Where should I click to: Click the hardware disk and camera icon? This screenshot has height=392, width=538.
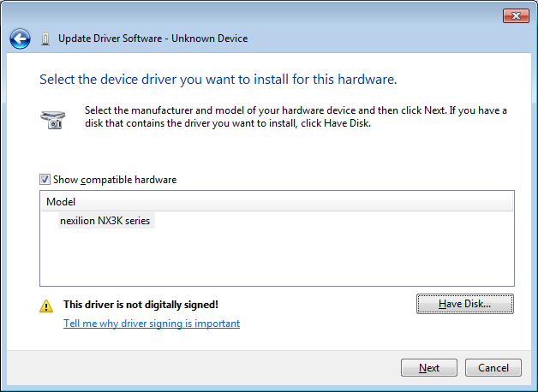[x=51, y=118]
